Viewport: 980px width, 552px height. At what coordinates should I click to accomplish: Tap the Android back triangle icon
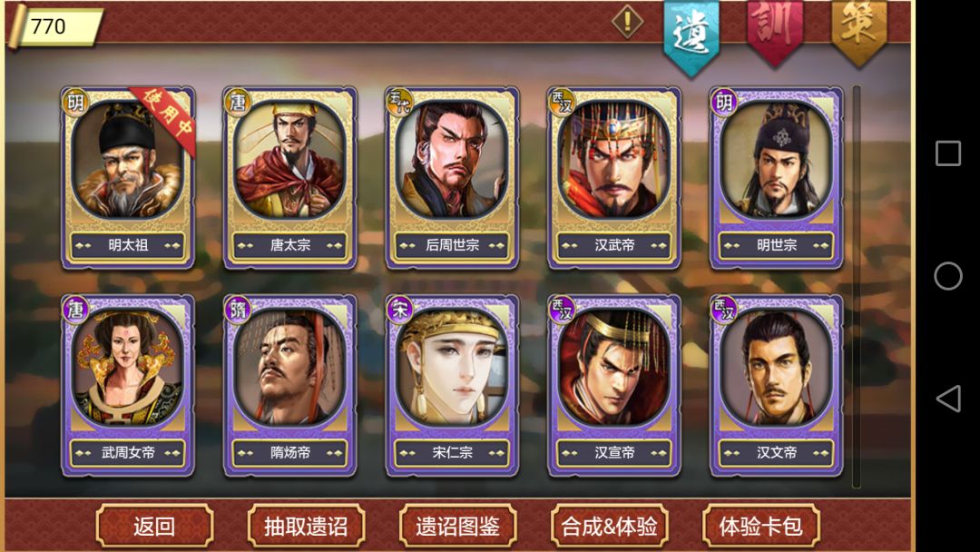(x=948, y=399)
